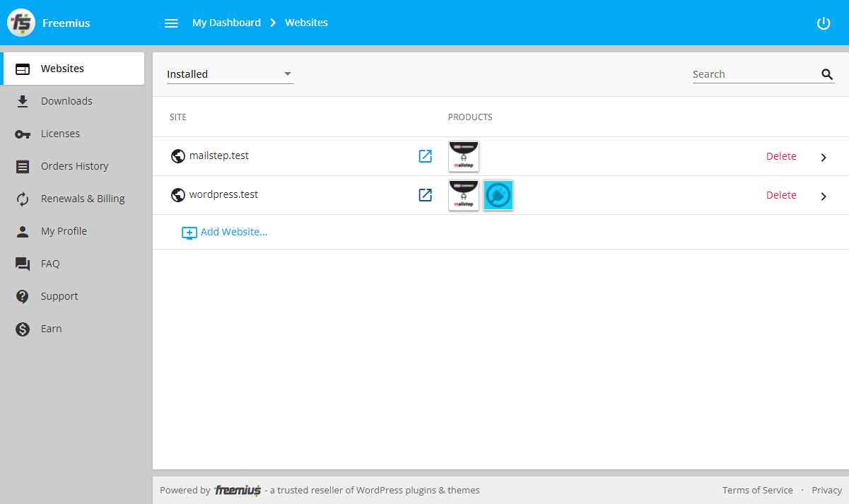Image resolution: width=849 pixels, height=504 pixels.
Task: Click the Freemius logo
Action: pyautogui.click(x=21, y=22)
